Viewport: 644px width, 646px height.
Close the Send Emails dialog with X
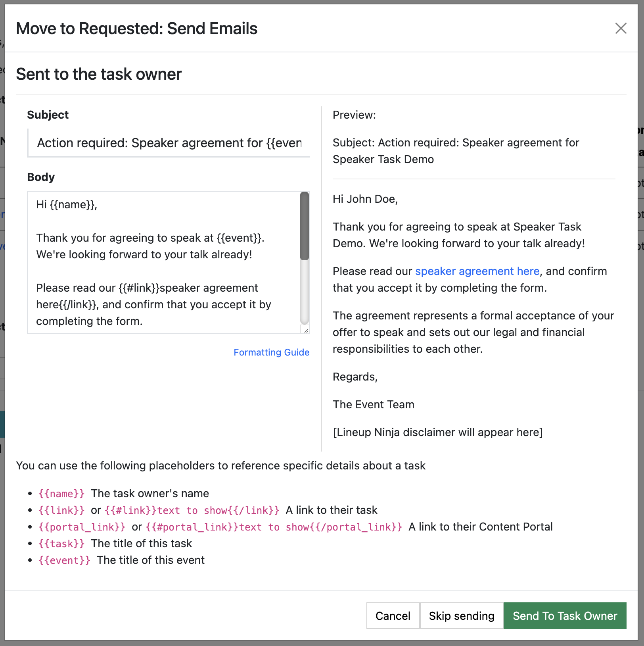[x=621, y=28]
